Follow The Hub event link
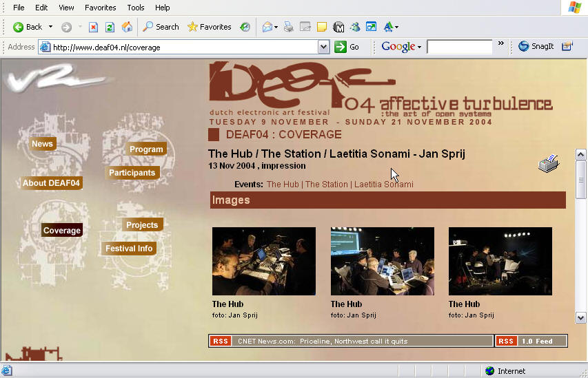The height and width of the screenshot is (378, 588). tap(283, 185)
